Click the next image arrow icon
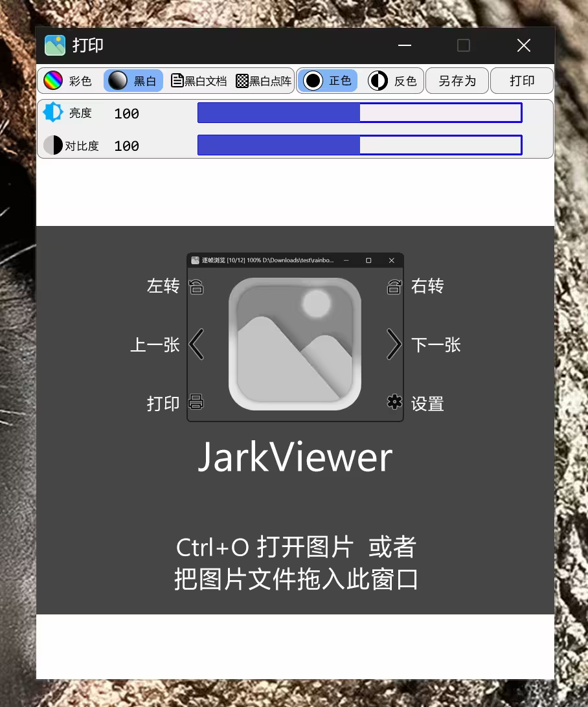This screenshot has width=588, height=707. (394, 344)
